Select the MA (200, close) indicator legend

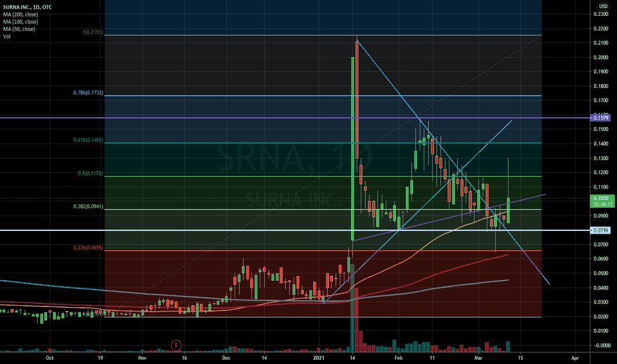(x=21, y=15)
